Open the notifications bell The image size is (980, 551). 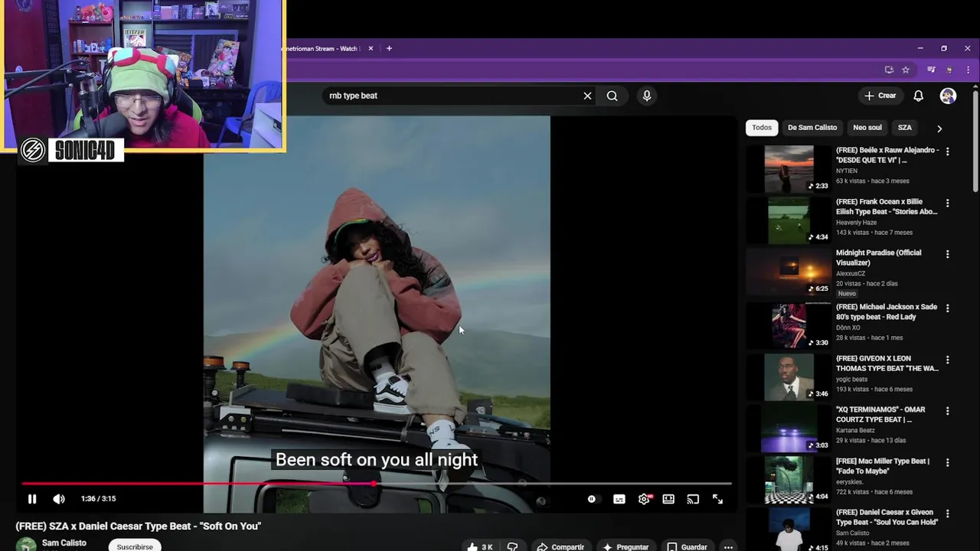(918, 96)
